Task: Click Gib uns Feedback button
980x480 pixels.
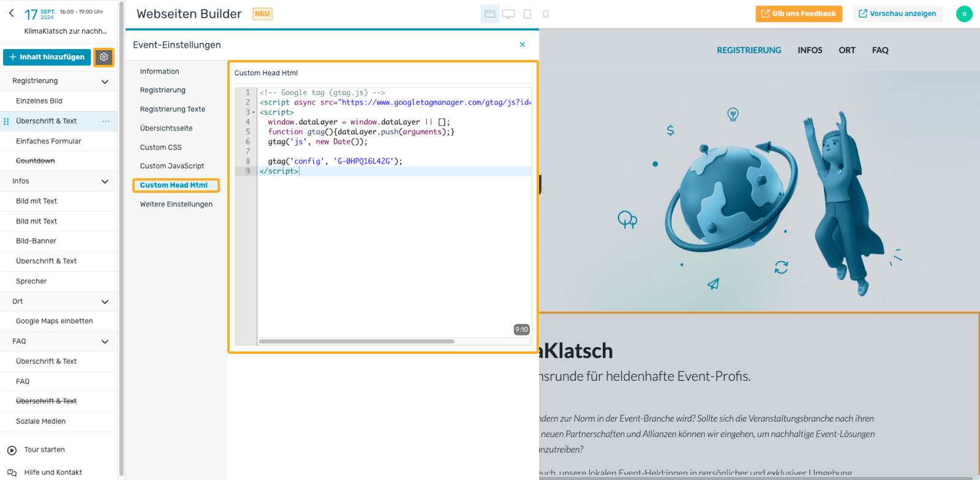Action: click(799, 13)
